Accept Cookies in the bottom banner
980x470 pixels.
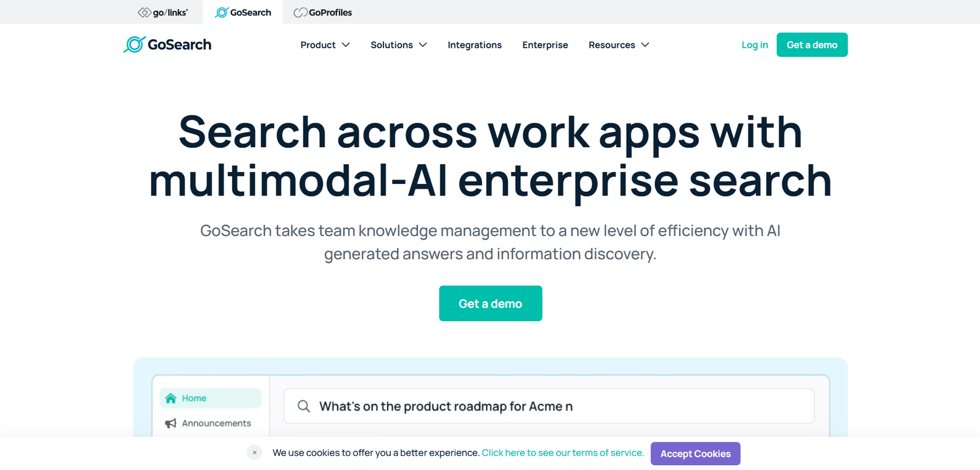[695, 453]
